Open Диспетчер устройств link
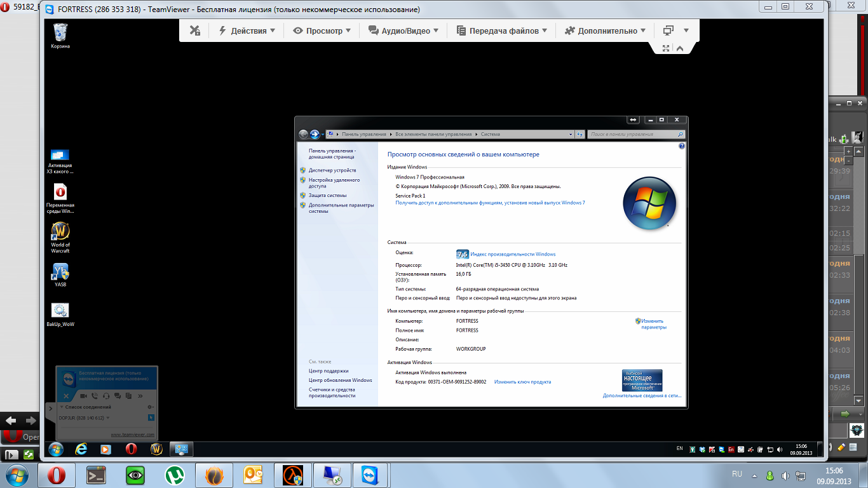 pos(332,170)
